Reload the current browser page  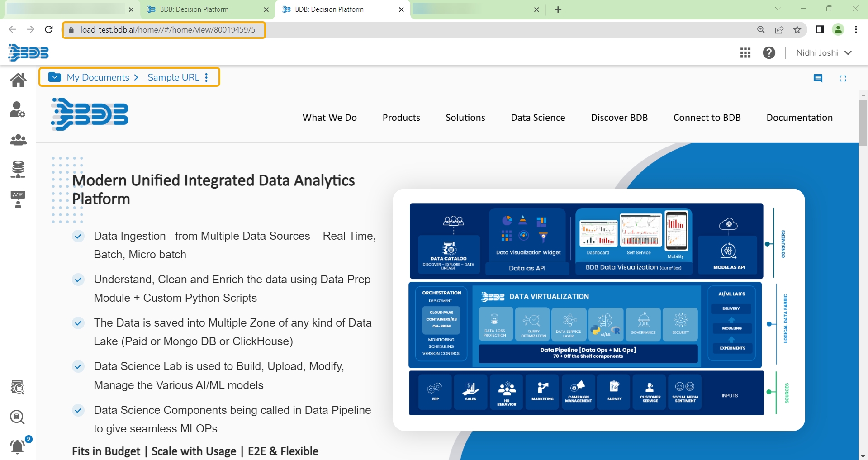(49, 29)
